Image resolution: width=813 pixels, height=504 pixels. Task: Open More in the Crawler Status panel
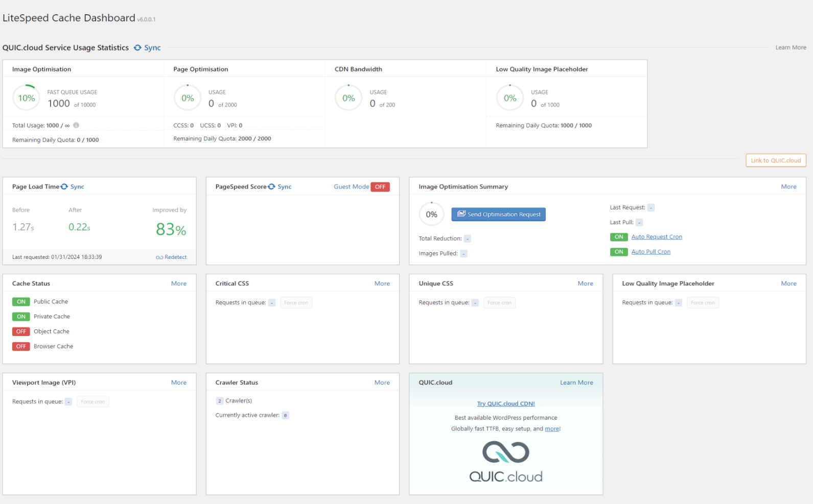pyautogui.click(x=382, y=382)
